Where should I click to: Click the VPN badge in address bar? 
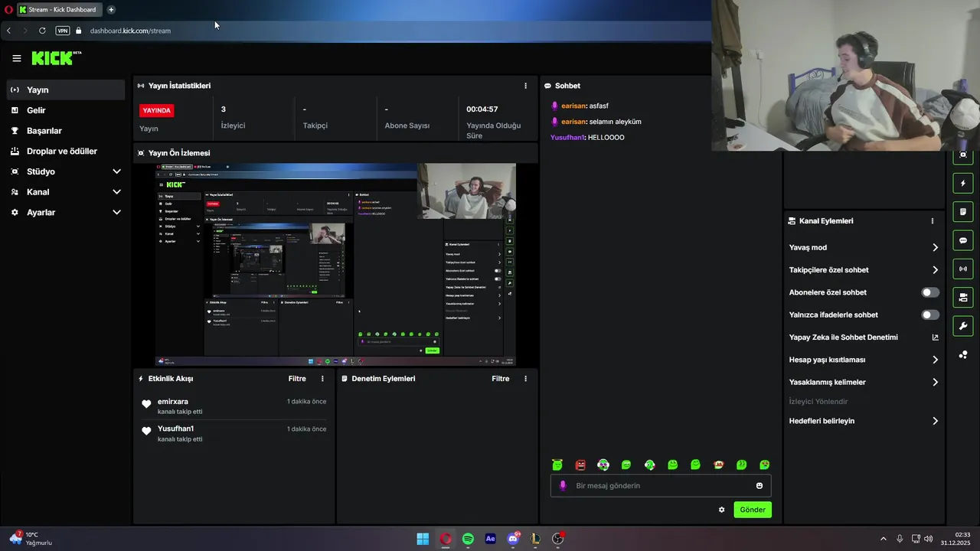[x=63, y=31]
